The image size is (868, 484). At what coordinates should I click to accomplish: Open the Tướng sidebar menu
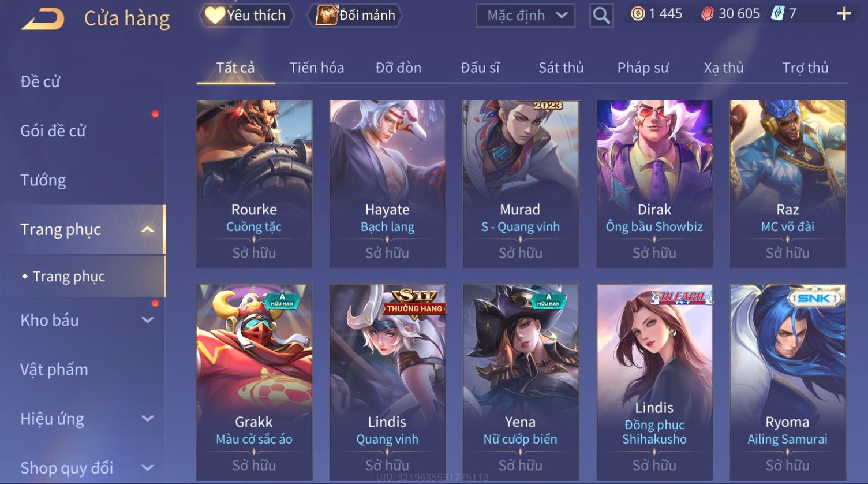(43, 180)
